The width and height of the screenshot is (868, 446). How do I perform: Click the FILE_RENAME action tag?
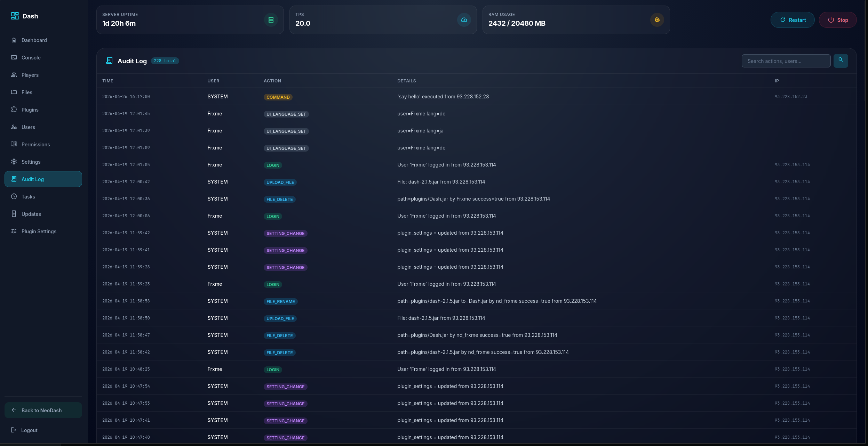click(x=280, y=301)
